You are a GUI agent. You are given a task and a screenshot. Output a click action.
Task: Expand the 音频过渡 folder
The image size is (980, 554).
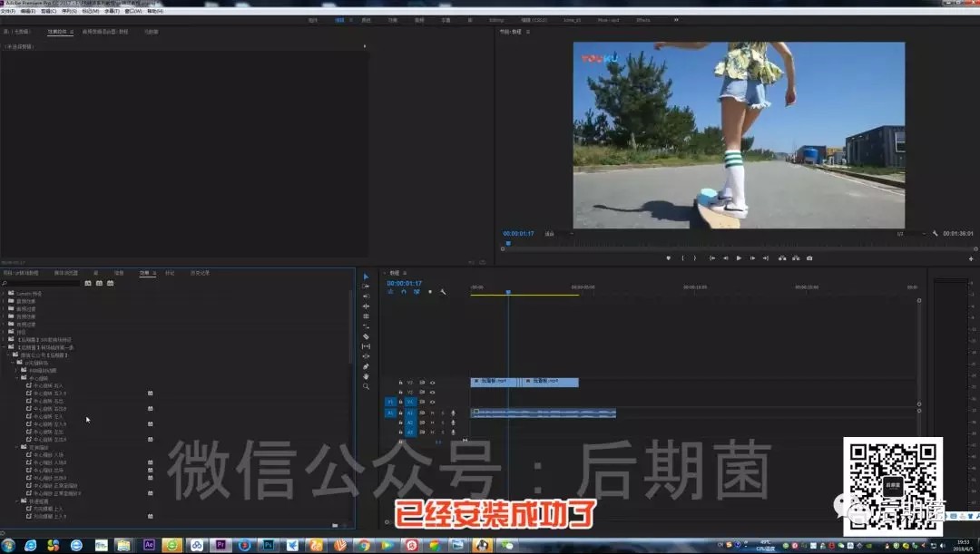tap(4, 309)
